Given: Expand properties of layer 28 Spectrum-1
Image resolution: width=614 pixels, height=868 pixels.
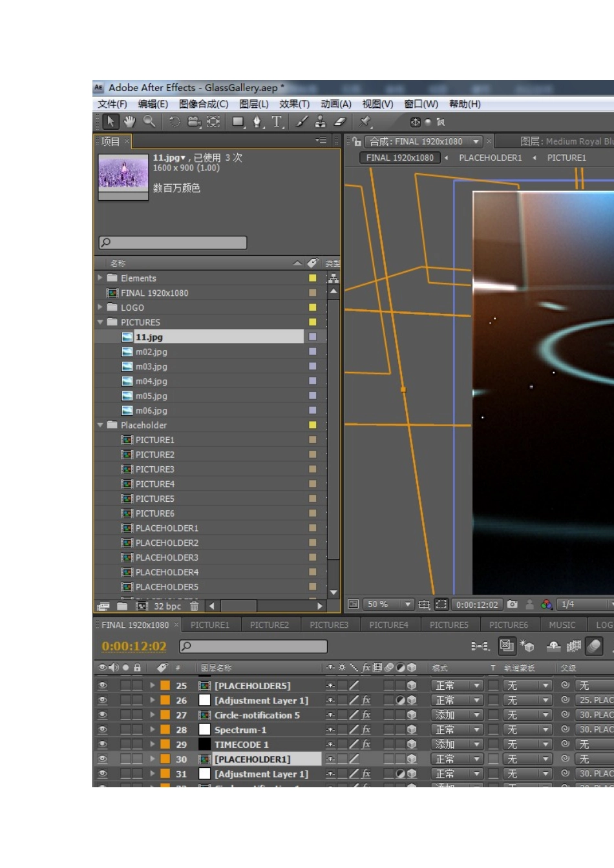Looking at the screenshot, I should point(153,730).
